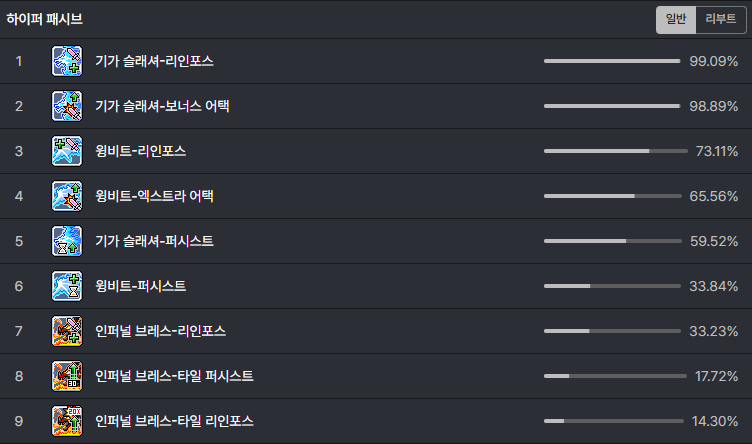Image resolution: width=752 pixels, height=444 pixels.
Task: Open the 인퍼널 브레스-타일 퍼시스트 icon
Action: [67, 376]
